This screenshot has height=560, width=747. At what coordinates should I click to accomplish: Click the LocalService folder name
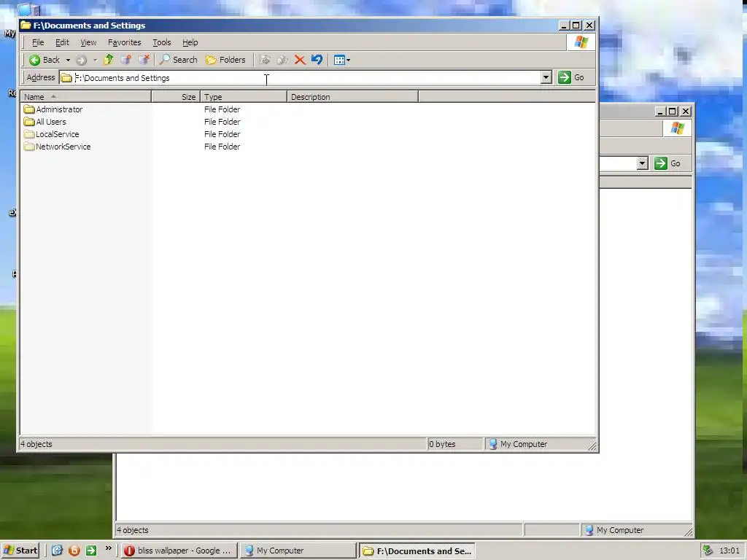(x=57, y=134)
